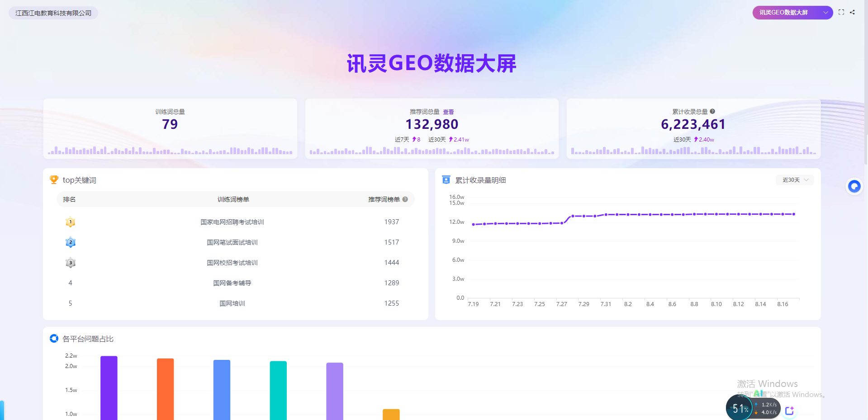868x420 pixels.
Task: Open the floating blue chat assistant button
Action: [854, 186]
